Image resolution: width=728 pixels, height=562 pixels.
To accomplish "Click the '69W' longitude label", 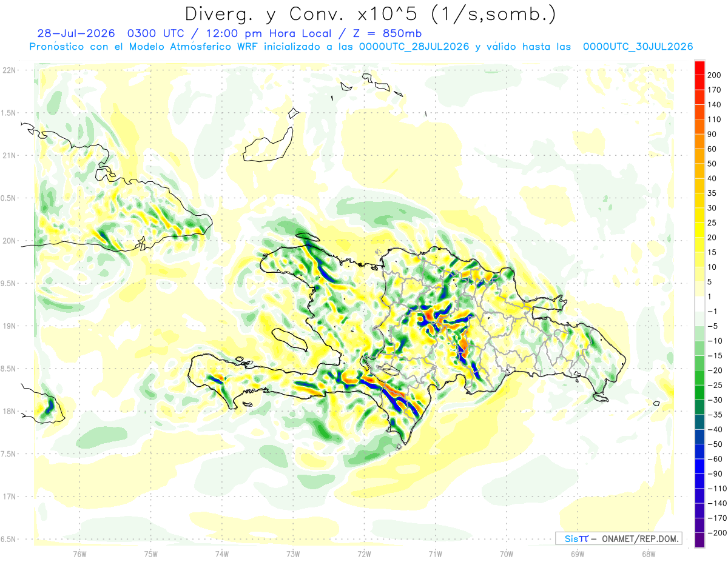I will [x=577, y=554].
